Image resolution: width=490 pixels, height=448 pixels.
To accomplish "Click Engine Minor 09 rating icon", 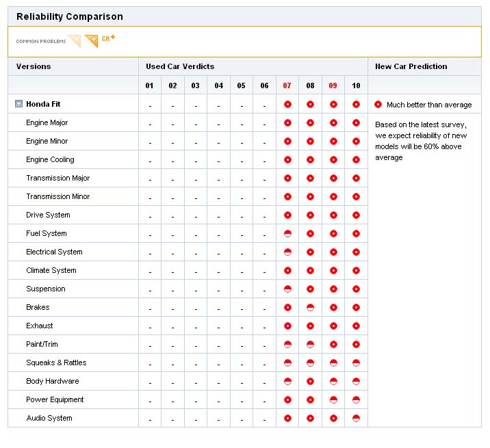I will (x=333, y=141).
